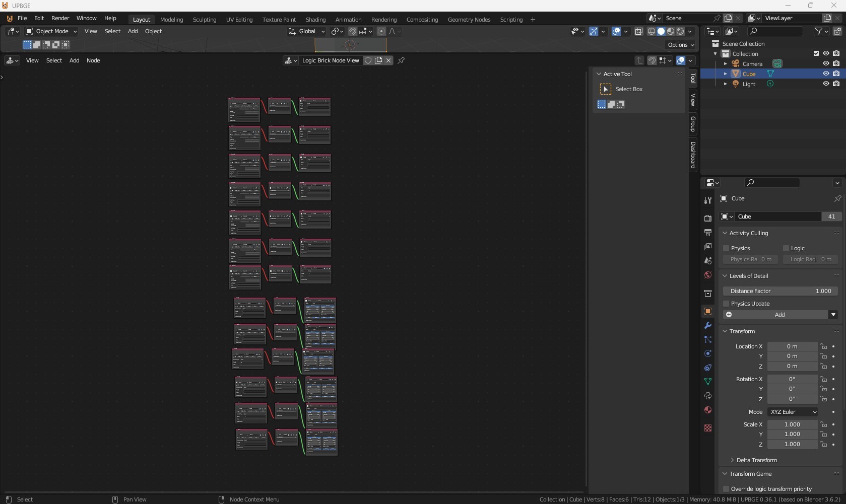846x504 pixels.
Task: Open the Options button in viewport
Action: click(x=681, y=45)
